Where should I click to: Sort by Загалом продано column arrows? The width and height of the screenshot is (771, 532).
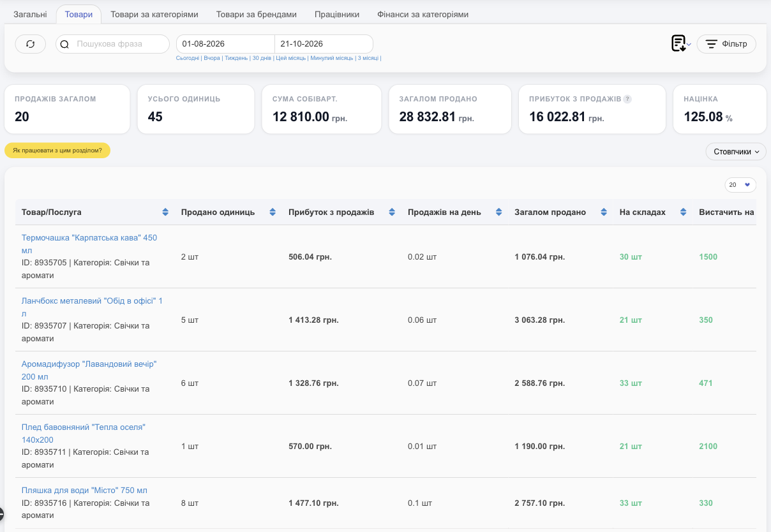604,212
